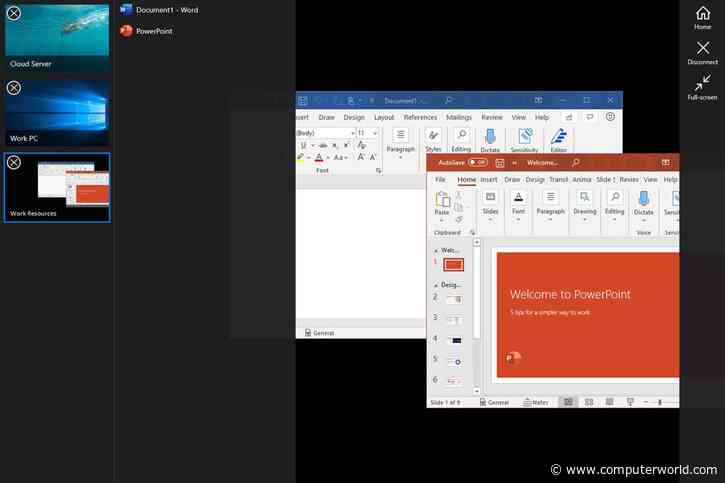
Task: Click font color button in Word
Action: coord(319,158)
